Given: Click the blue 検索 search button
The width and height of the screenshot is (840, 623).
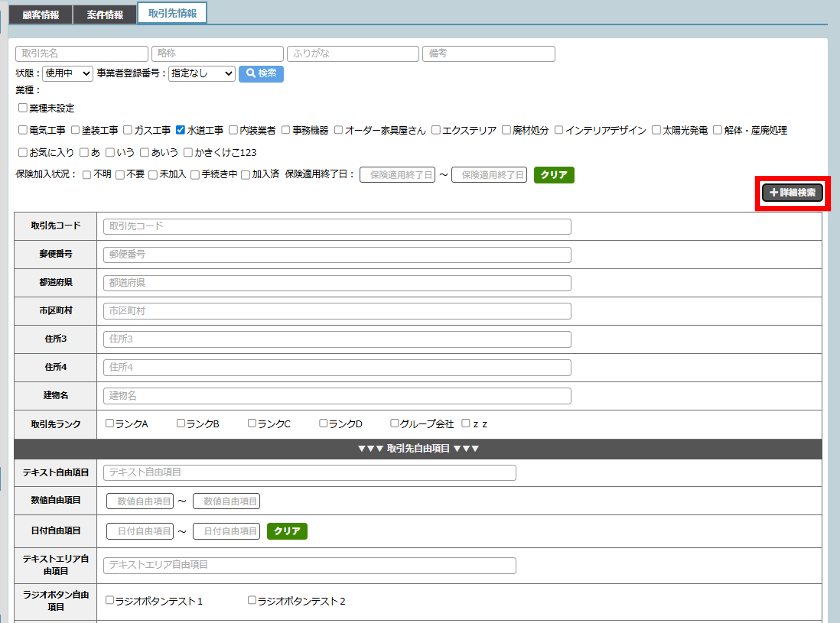Looking at the screenshot, I should coord(261,74).
